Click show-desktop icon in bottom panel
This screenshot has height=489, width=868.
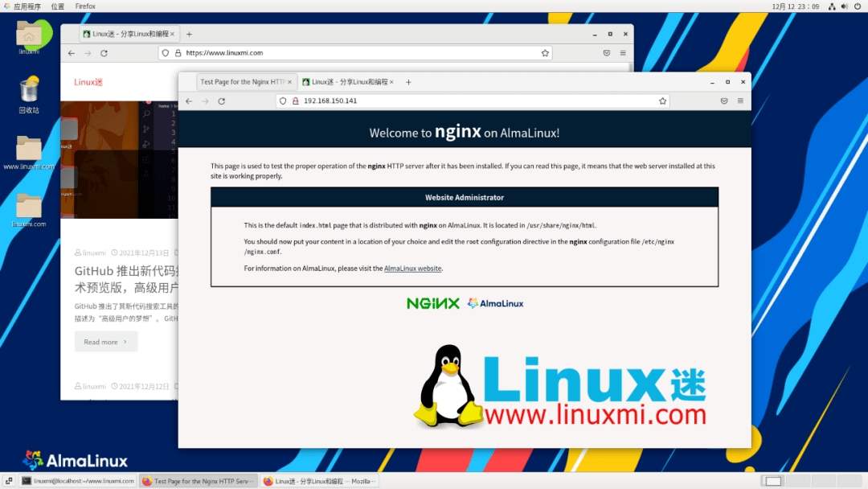(9, 481)
